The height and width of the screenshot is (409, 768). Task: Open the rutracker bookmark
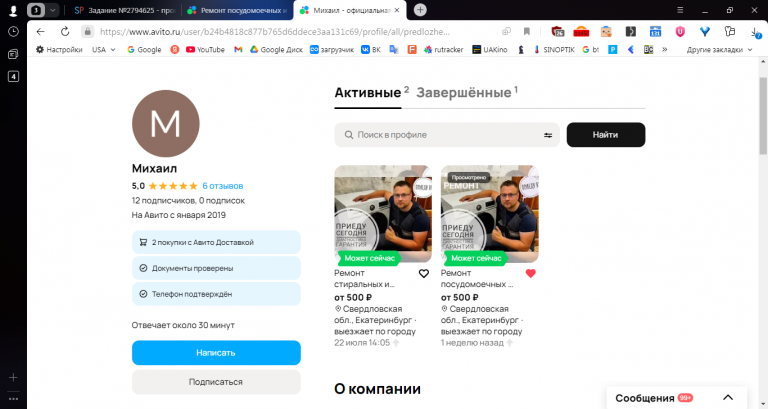tap(443, 49)
